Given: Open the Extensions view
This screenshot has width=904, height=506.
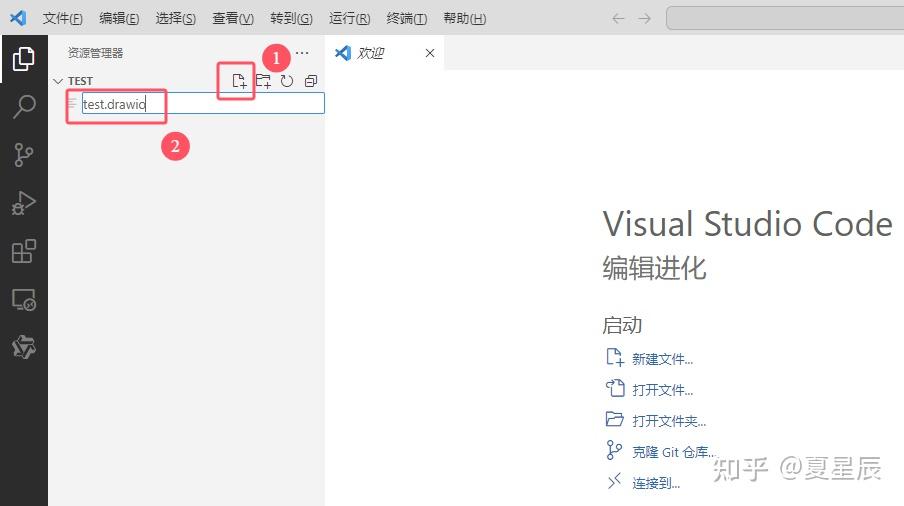Looking at the screenshot, I should point(24,251).
